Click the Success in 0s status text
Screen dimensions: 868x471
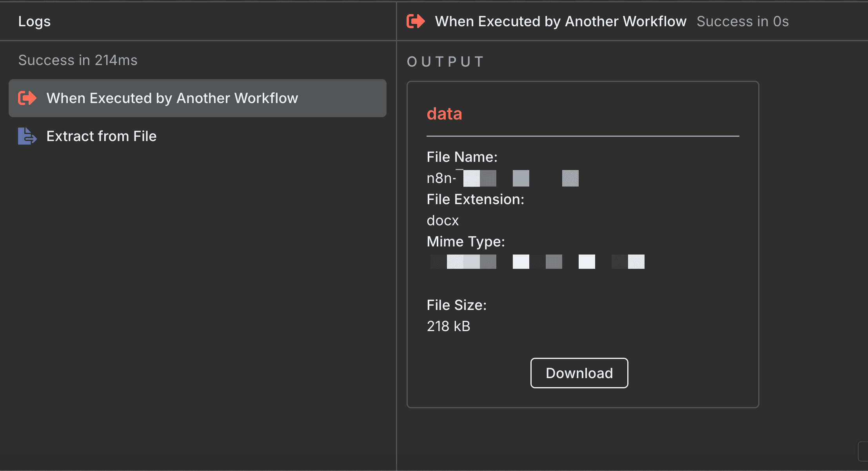[743, 21]
